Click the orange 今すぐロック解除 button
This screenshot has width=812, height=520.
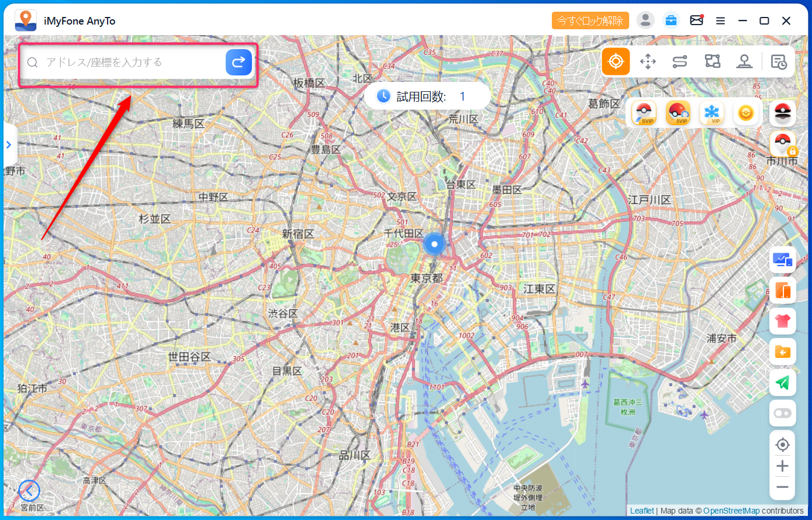(x=590, y=20)
